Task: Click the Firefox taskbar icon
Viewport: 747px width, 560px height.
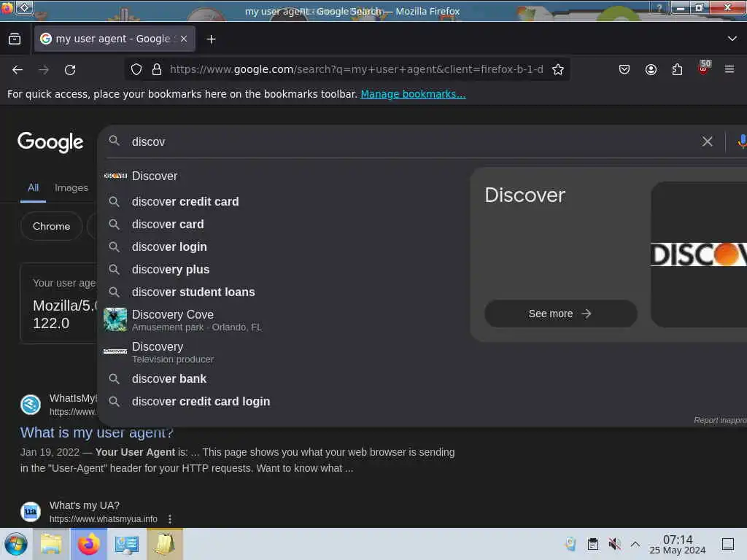Action: point(88,544)
